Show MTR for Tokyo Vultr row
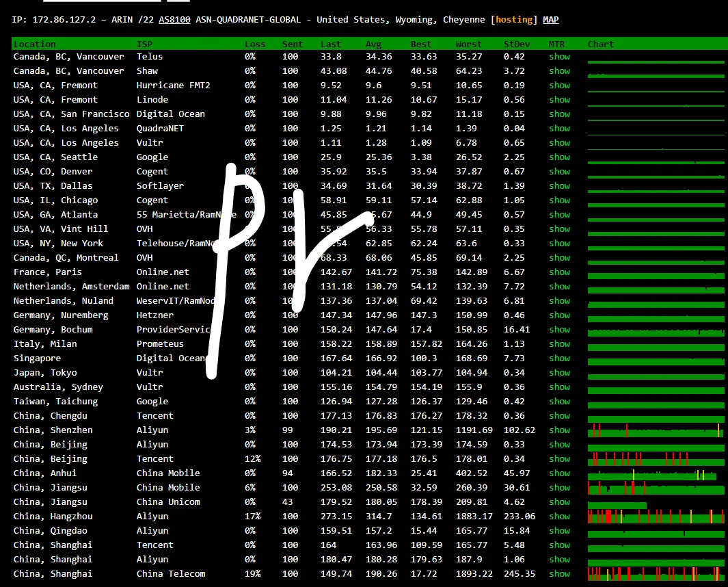This screenshot has width=728, height=587. 559,373
